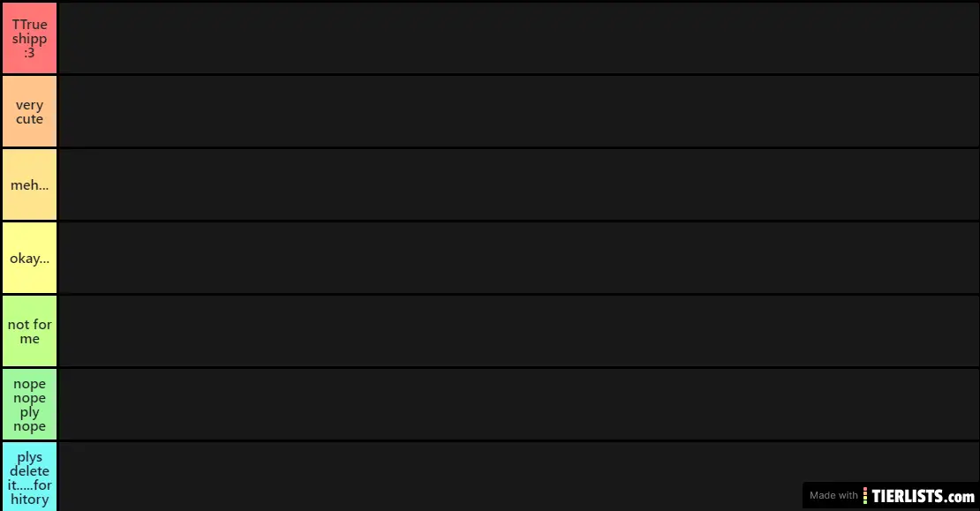The image size is (980, 511).
Task: Click the 'not for me' tier label
Action: click(x=29, y=331)
